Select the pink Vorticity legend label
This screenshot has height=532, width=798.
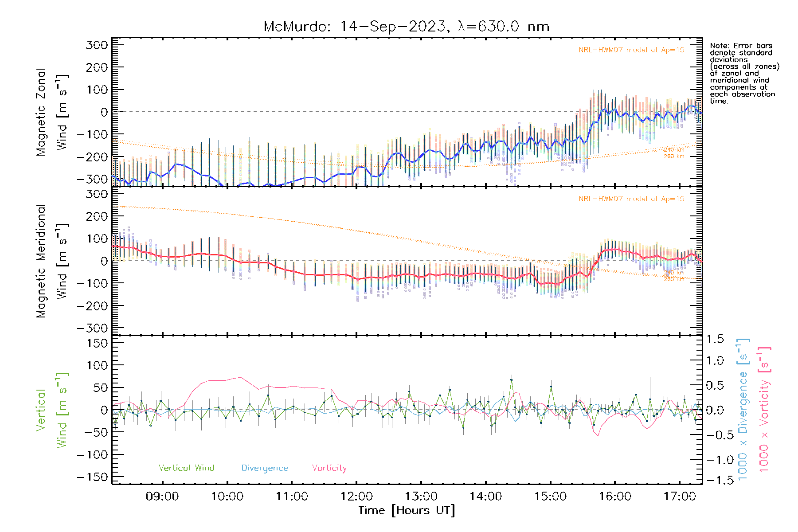pos(329,468)
